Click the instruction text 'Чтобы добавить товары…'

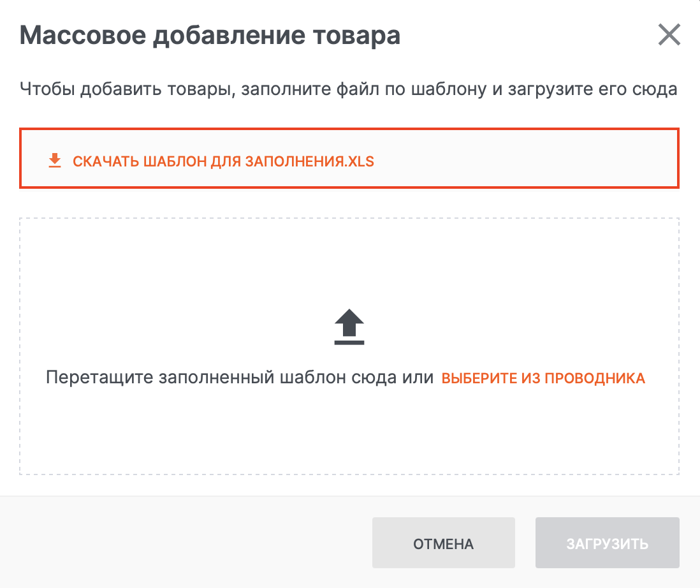348,89
